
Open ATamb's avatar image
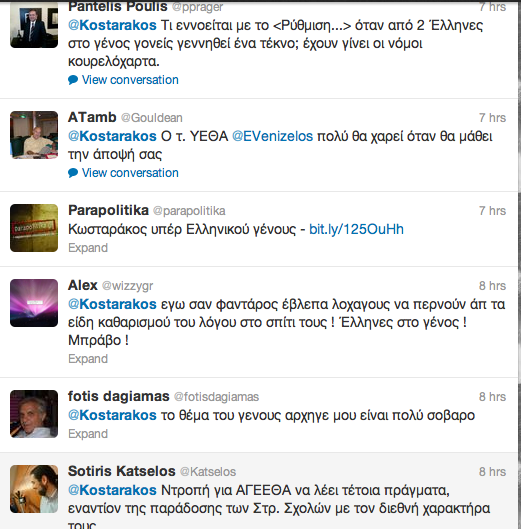pos(34,135)
